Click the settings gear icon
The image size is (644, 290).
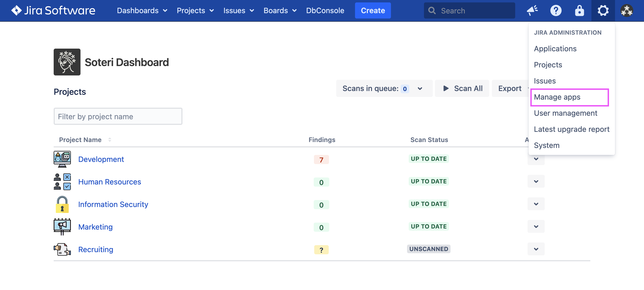click(x=603, y=10)
